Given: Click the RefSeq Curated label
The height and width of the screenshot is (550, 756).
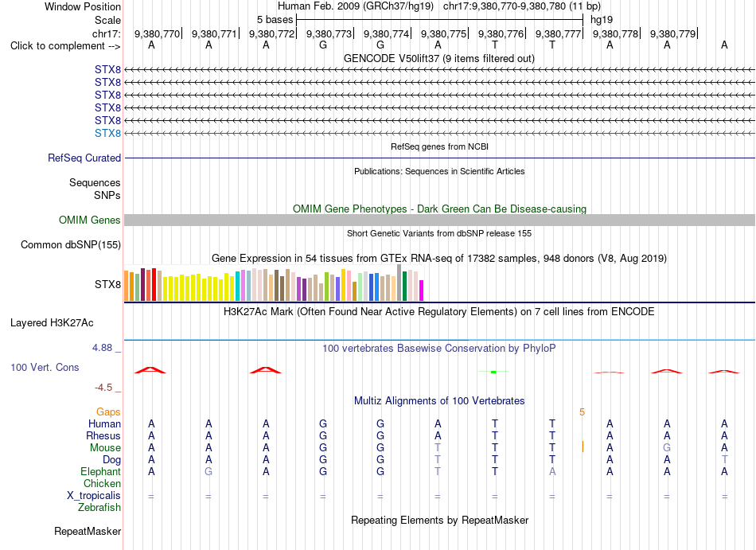Looking at the screenshot, I should pyautogui.click(x=84, y=158).
